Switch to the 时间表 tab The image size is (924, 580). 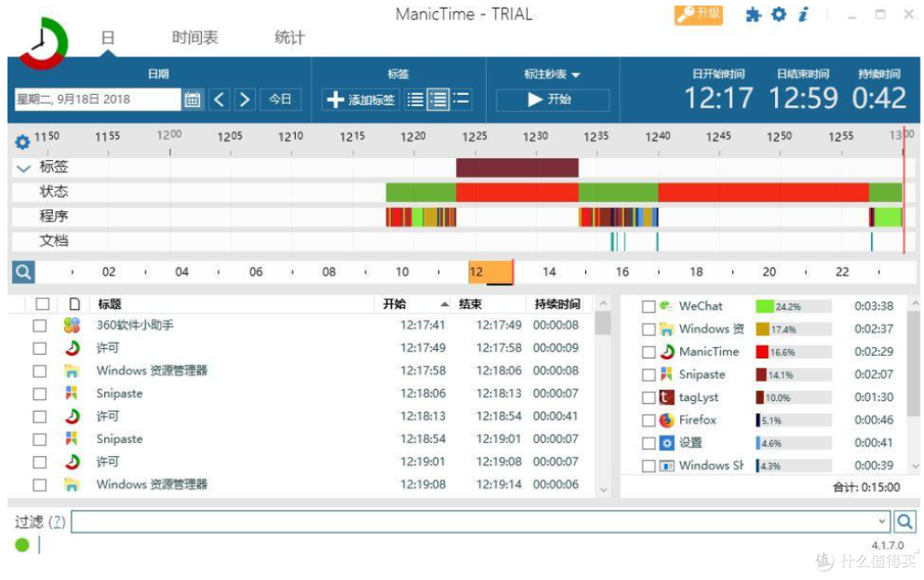pyautogui.click(x=195, y=38)
